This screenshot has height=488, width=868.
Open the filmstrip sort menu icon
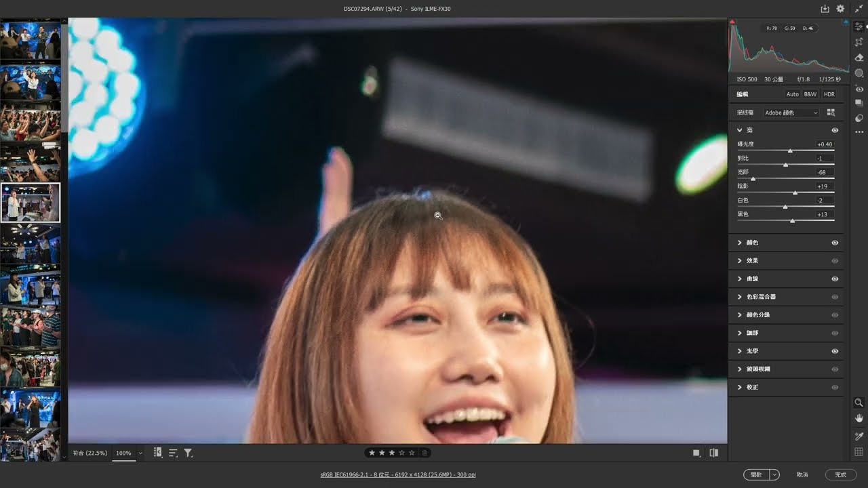(173, 453)
